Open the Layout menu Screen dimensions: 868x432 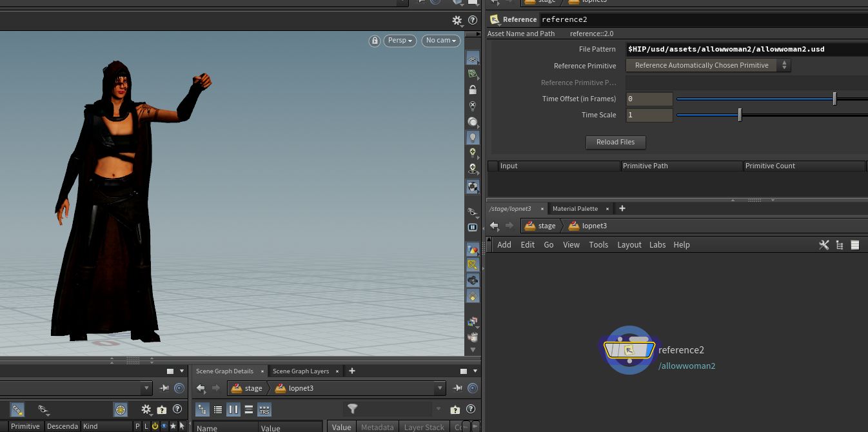coord(629,245)
